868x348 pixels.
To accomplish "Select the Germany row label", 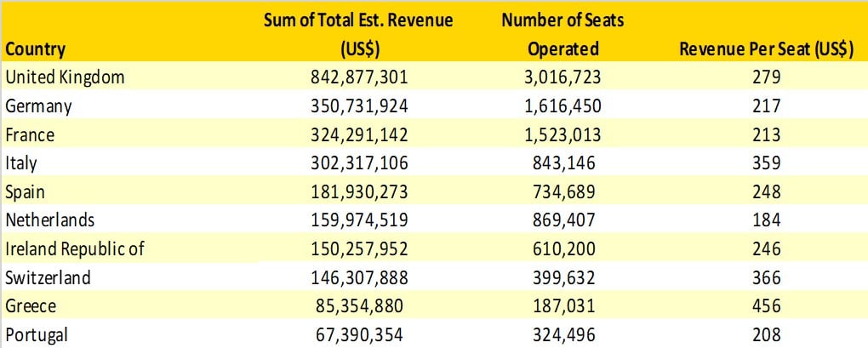I will pyautogui.click(x=38, y=106).
